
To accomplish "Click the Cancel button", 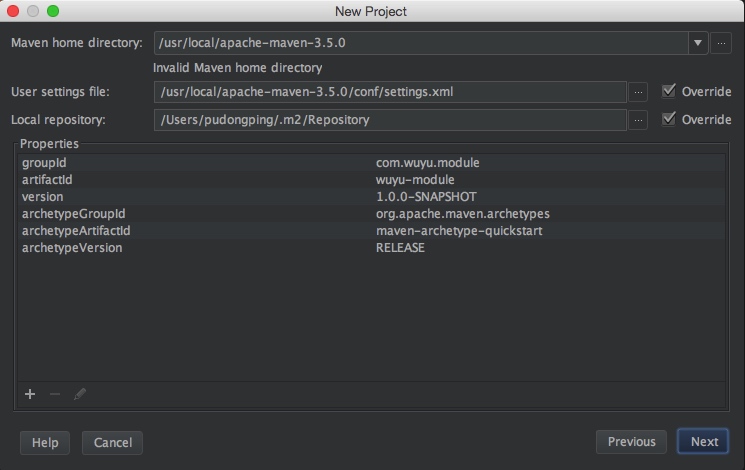I will 113,443.
